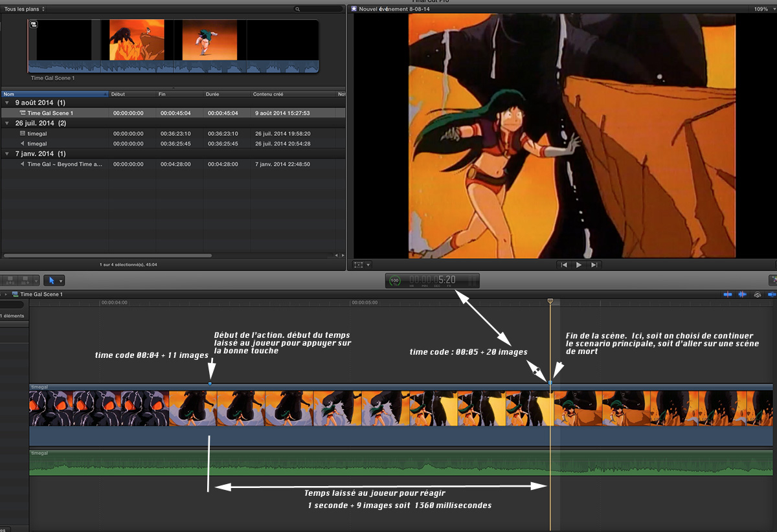Click the Time Gal Scene 1 filmstrip thumbnail
Screen dimensions: 777x532
click(173, 45)
